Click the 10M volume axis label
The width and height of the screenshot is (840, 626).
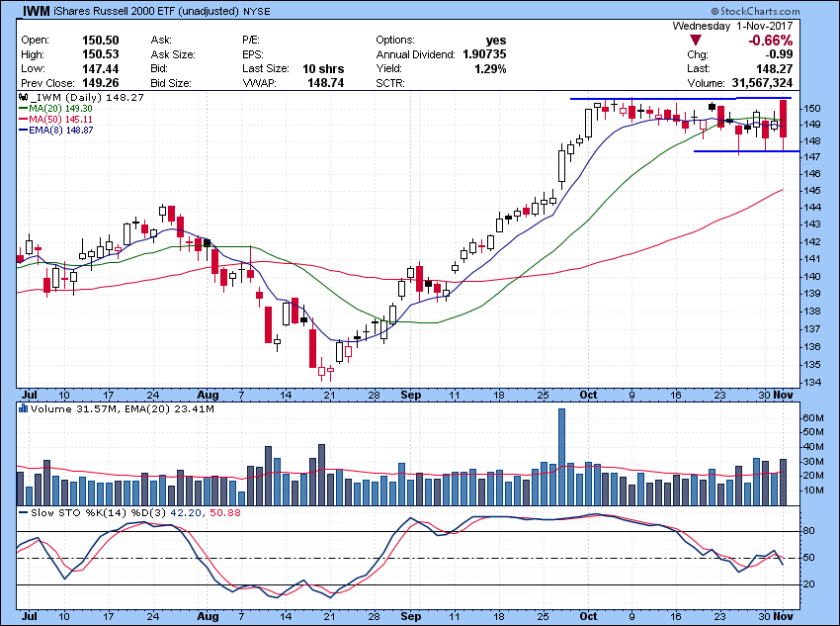(x=811, y=491)
